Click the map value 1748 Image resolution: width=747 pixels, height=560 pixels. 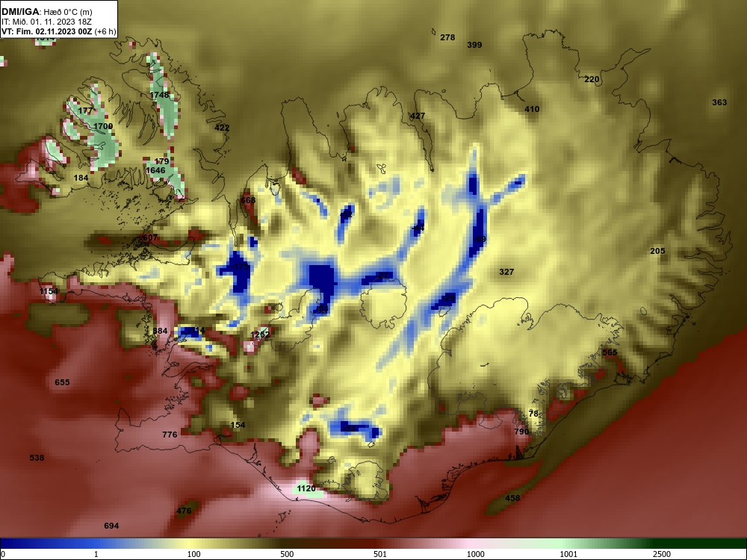tap(159, 95)
